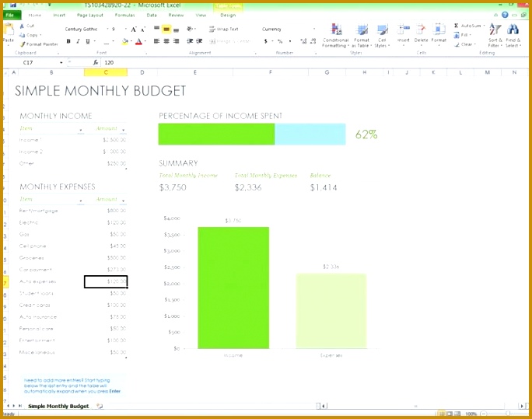Screen dimensions: 532x419
Task: Toggle Wrap Text for the cell
Action: tap(224, 30)
